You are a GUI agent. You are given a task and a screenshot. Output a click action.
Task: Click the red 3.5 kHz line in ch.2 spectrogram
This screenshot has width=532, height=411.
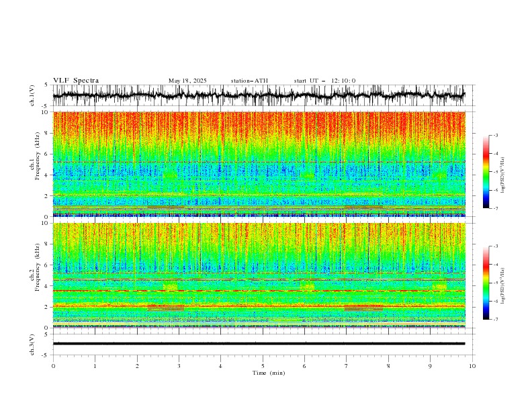click(259, 291)
